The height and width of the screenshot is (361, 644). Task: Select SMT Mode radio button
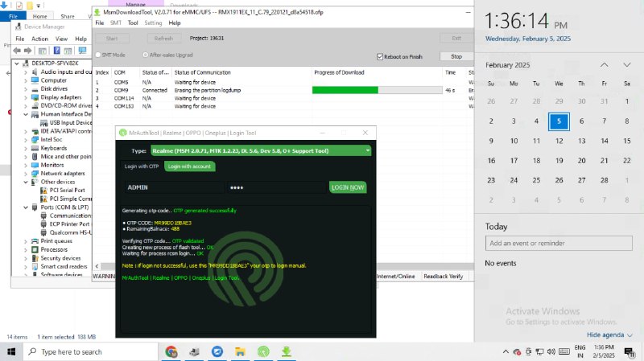[98, 55]
